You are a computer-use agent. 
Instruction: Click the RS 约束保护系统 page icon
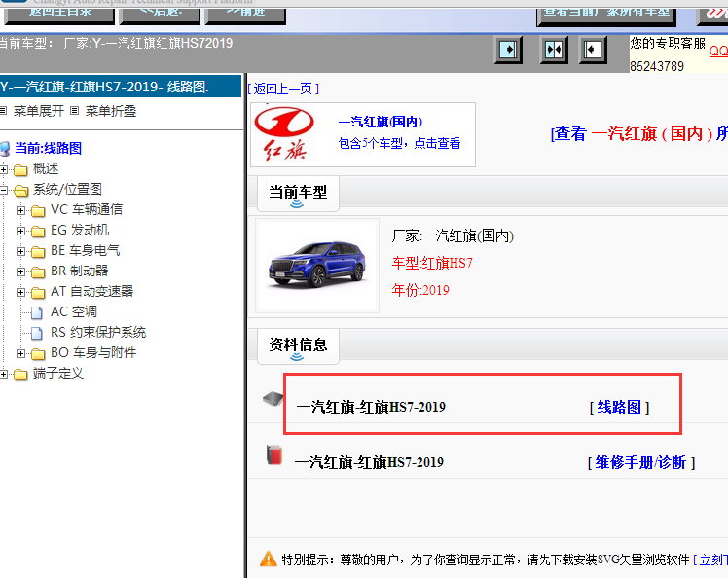click(37, 333)
